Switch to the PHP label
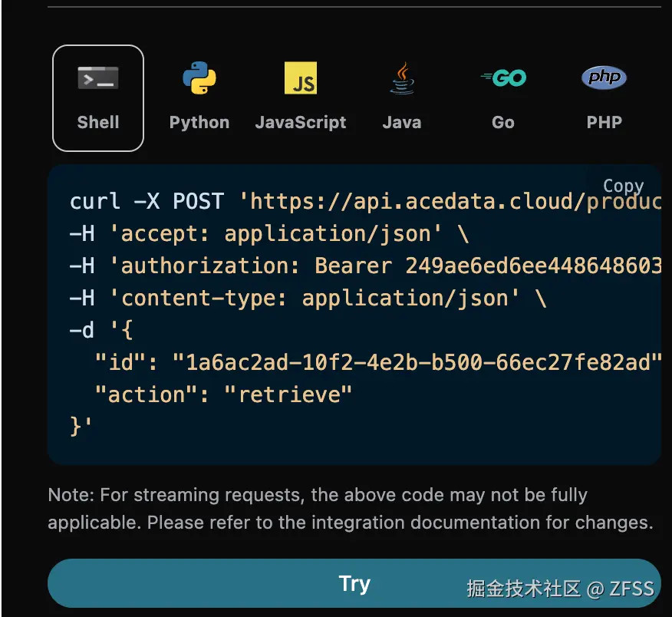This screenshot has width=672, height=617. pos(604,123)
